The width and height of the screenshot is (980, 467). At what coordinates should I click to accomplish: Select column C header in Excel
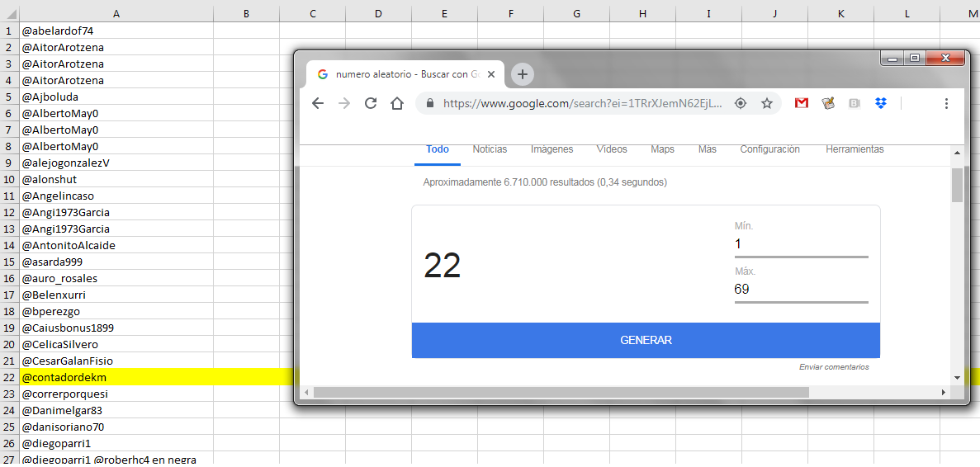[x=313, y=13]
